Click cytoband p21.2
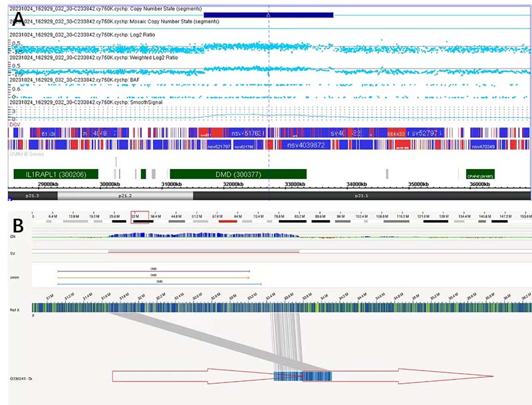 125,196
